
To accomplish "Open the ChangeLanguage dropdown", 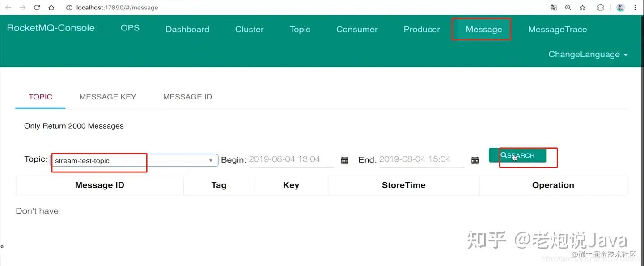I will (588, 54).
